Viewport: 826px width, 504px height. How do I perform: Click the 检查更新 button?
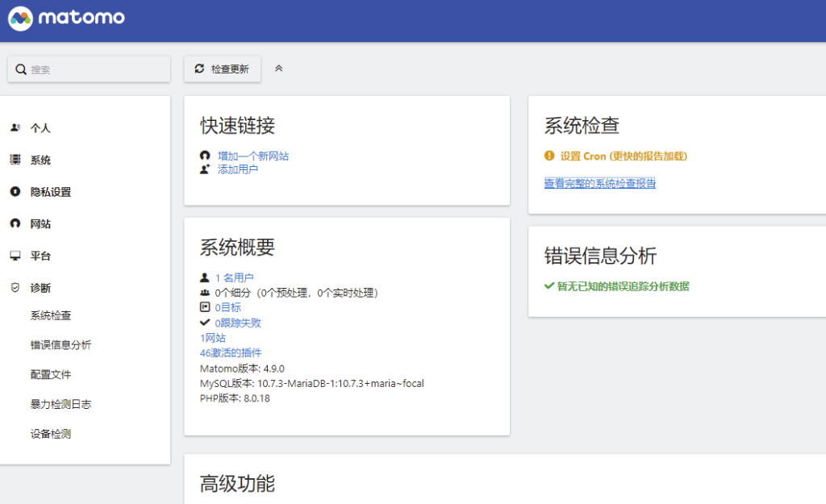tap(223, 69)
